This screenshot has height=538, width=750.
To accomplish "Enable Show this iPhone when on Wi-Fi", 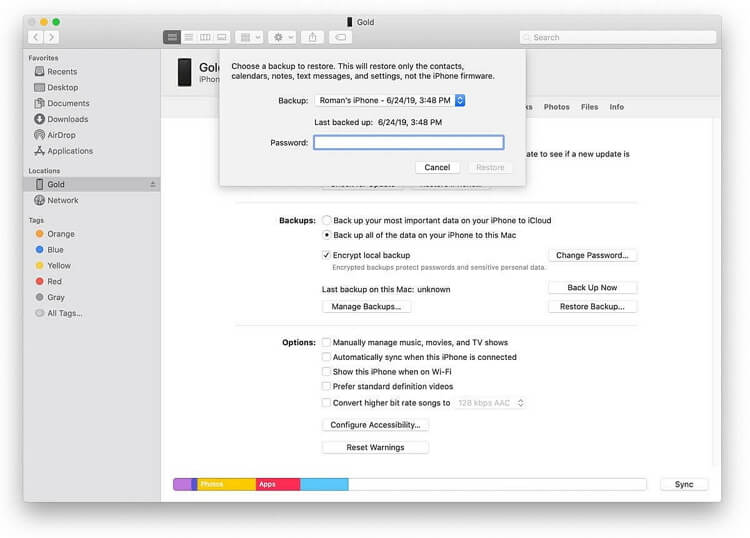I will [x=326, y=371].
